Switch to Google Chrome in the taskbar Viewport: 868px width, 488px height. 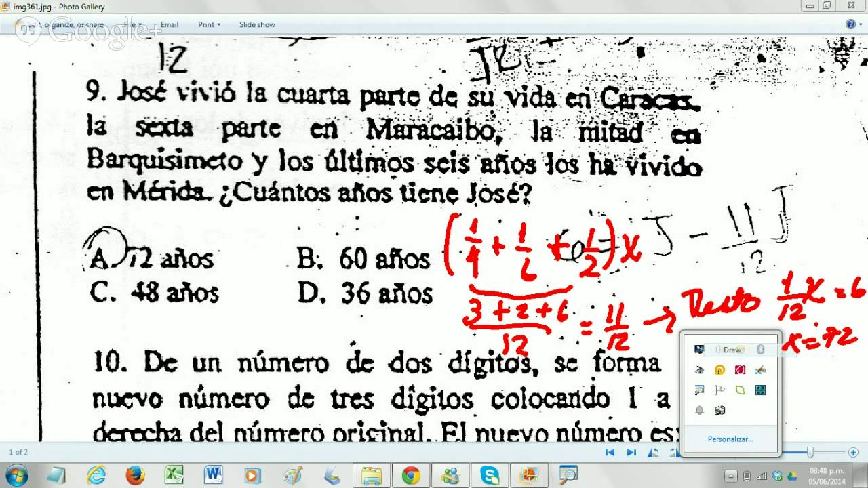[410, 476]
